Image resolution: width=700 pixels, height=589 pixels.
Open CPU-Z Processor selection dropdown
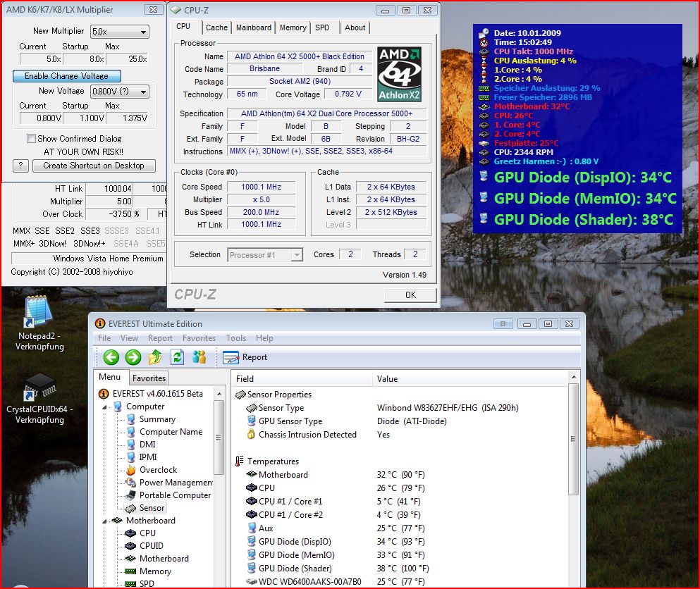tap(265, 255)
